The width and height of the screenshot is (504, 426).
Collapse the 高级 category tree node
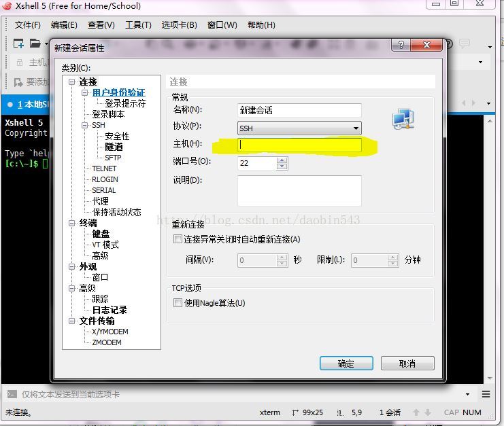point(71,288)
